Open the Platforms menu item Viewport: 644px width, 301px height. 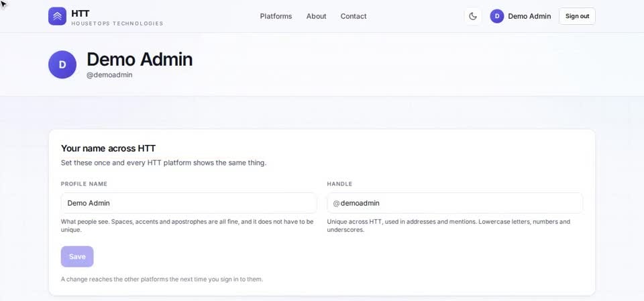pos(276,16)
